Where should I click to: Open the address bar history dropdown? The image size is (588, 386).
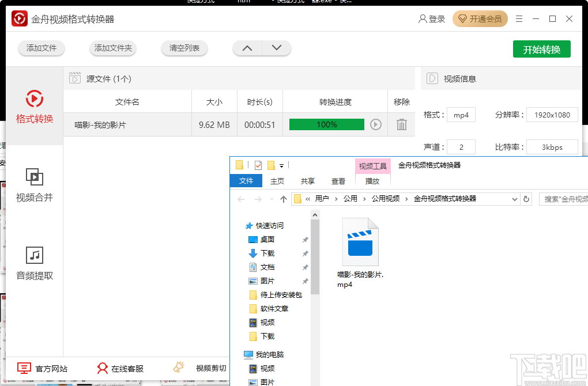click(515, 198)
